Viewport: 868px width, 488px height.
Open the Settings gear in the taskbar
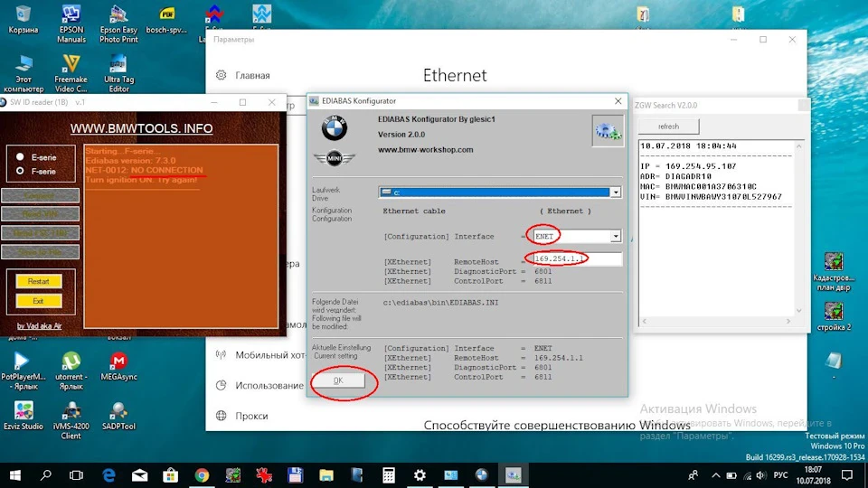point(420,475)
